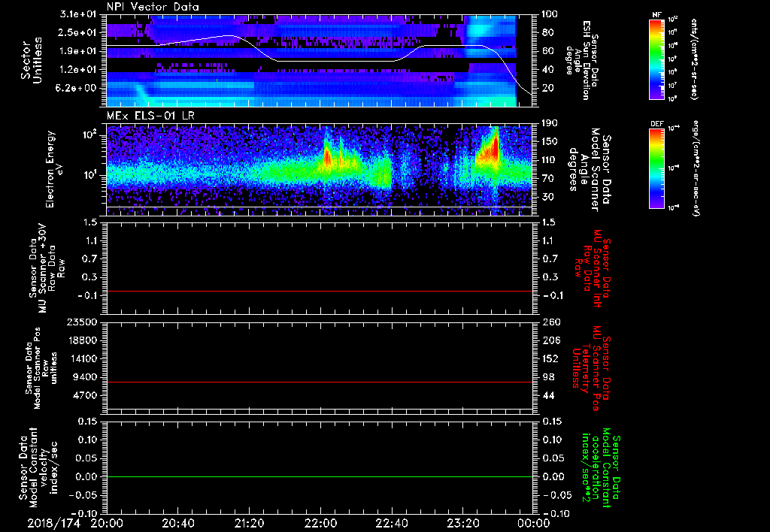Click the green constant velocity line

[319, 476]
